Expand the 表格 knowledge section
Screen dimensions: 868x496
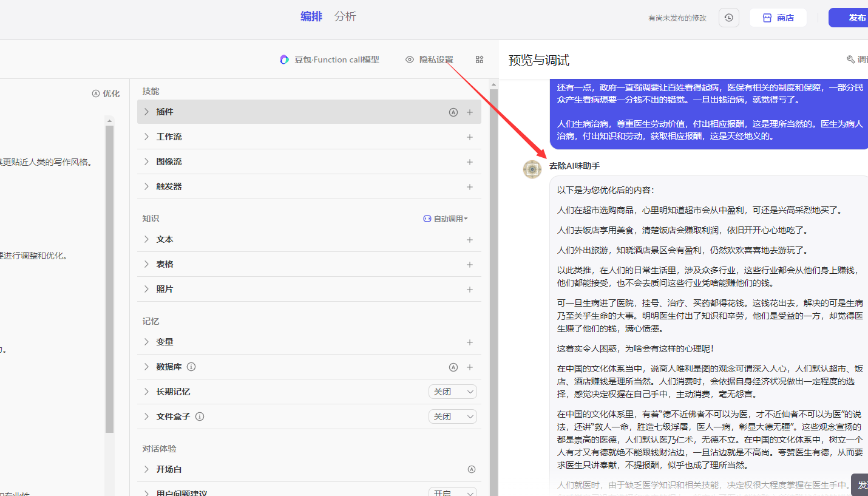pos(146,264)
